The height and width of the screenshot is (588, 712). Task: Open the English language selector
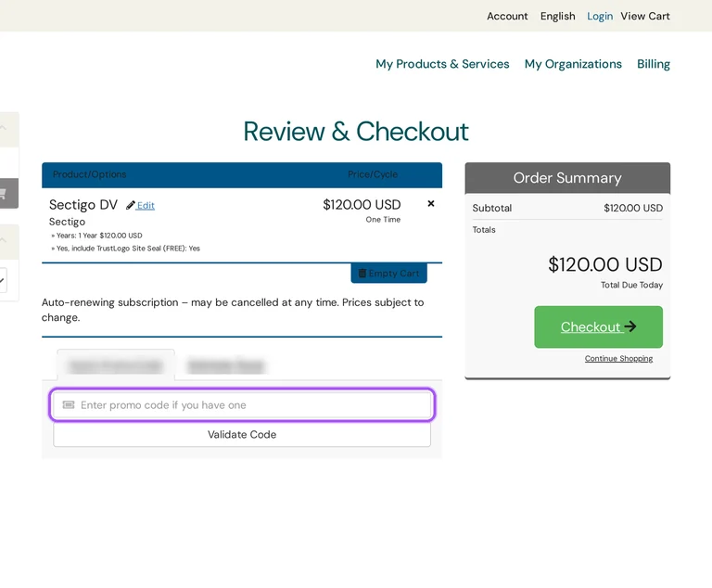click(x=557, y=17)
